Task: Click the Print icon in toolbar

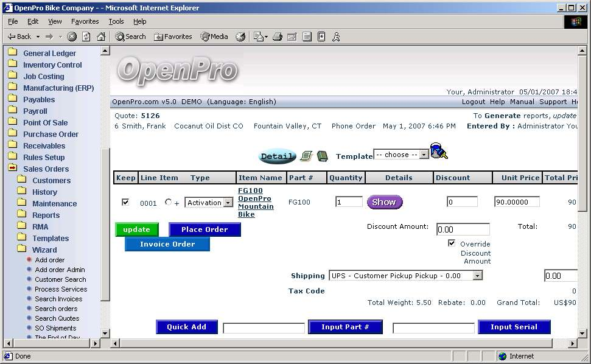Action: 277,37
